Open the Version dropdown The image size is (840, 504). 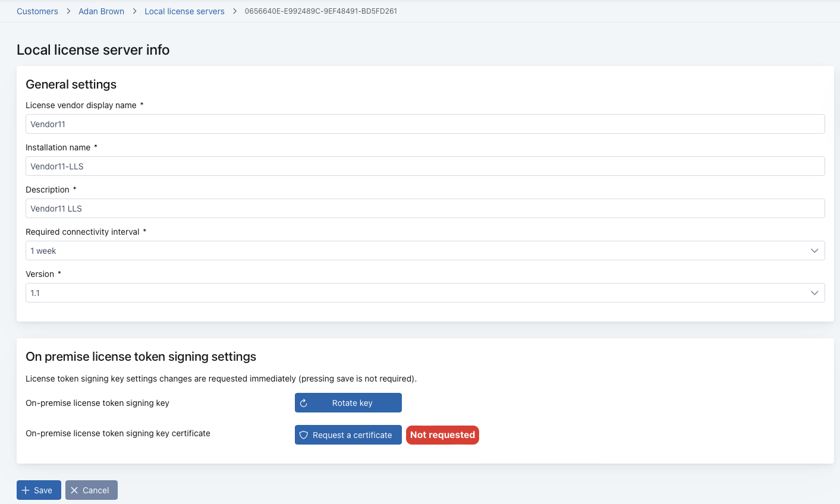click(x=425, y=293)
